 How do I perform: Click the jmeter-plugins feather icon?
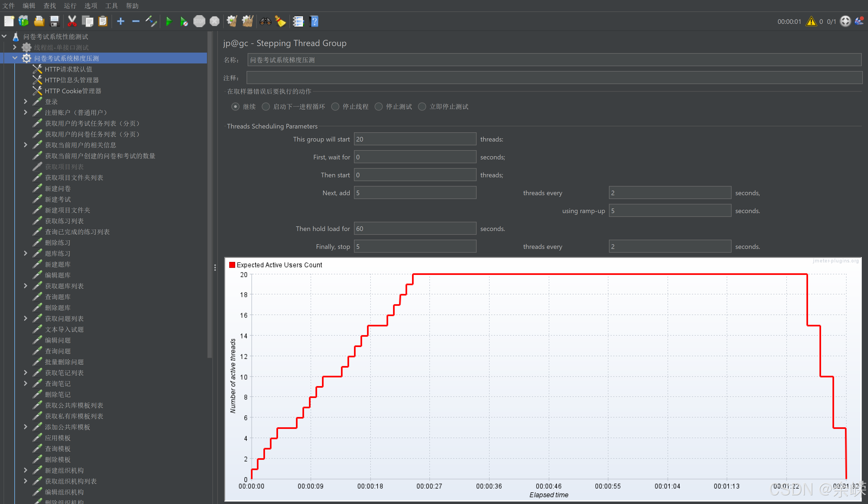[x=859, y=21]
